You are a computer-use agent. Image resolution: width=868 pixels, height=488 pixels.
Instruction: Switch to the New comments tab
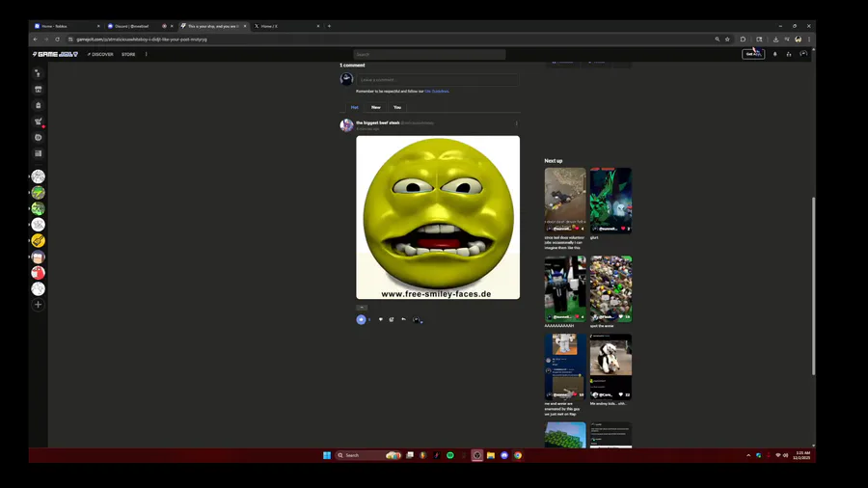point(376,107)
